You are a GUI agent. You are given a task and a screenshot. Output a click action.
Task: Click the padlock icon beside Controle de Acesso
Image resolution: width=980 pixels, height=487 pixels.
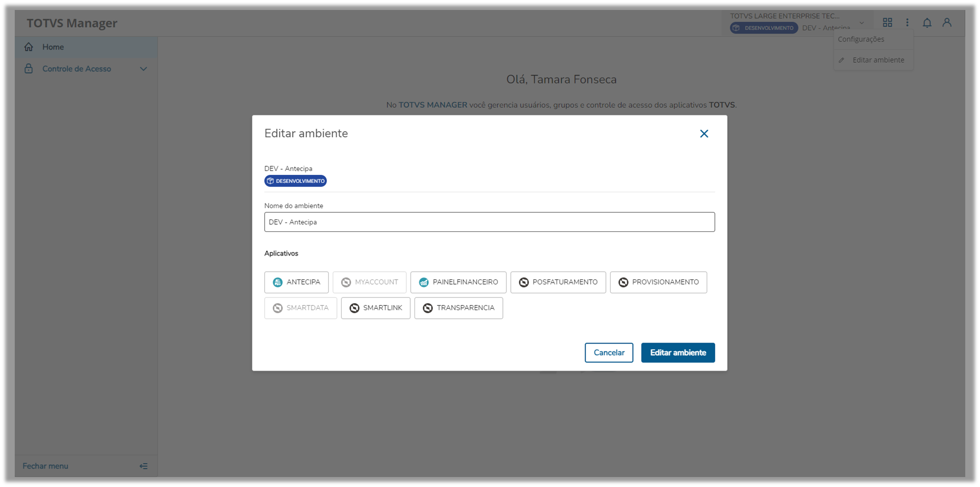point(29,69)
